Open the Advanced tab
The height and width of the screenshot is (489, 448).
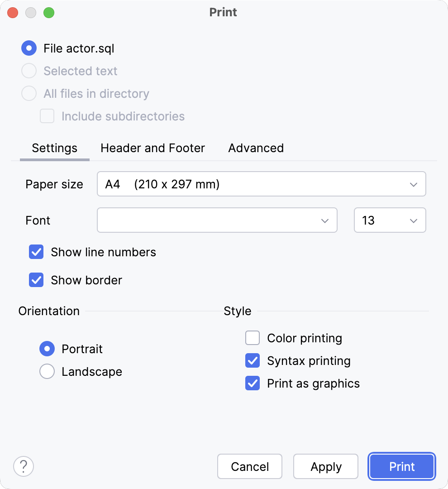pyautogui.click(x=256, y=148)
